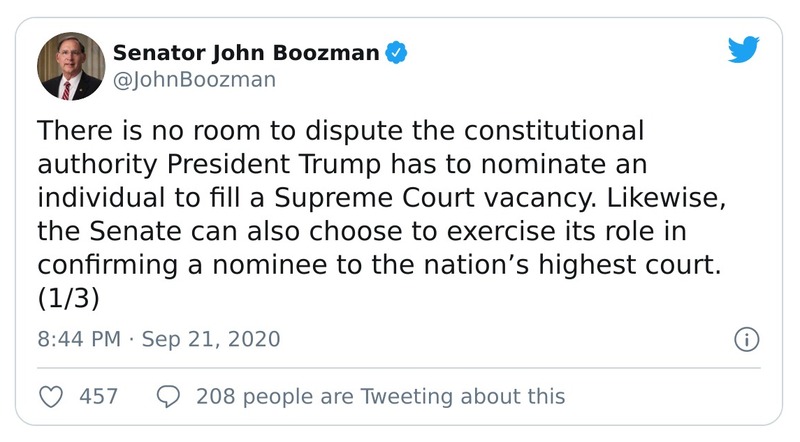Click Senator John Boozman's profile photo
This screenshot has width=800, height=442.
pyautogui.click(x=71, y=66)
